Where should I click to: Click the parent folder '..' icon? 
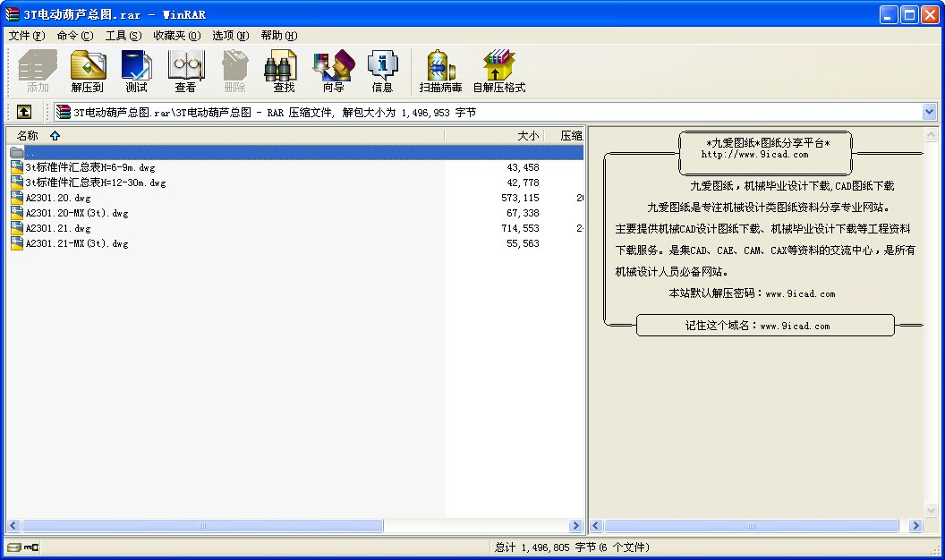tap(17, 152)
